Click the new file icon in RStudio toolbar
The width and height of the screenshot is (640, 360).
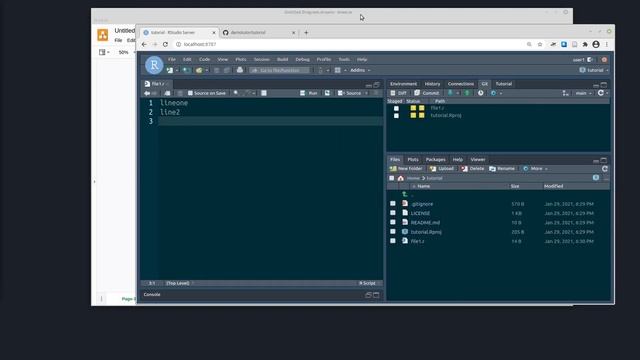(170, 70)
